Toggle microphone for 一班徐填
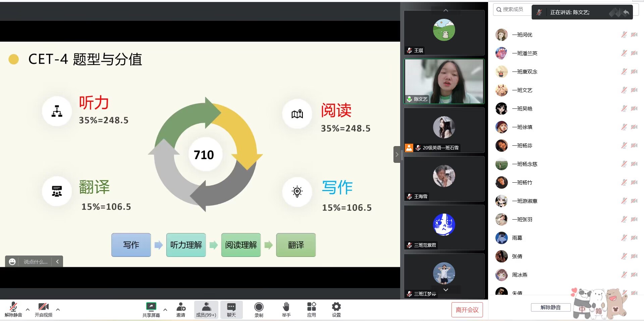644x321 pixels. (x=624, y=127)
